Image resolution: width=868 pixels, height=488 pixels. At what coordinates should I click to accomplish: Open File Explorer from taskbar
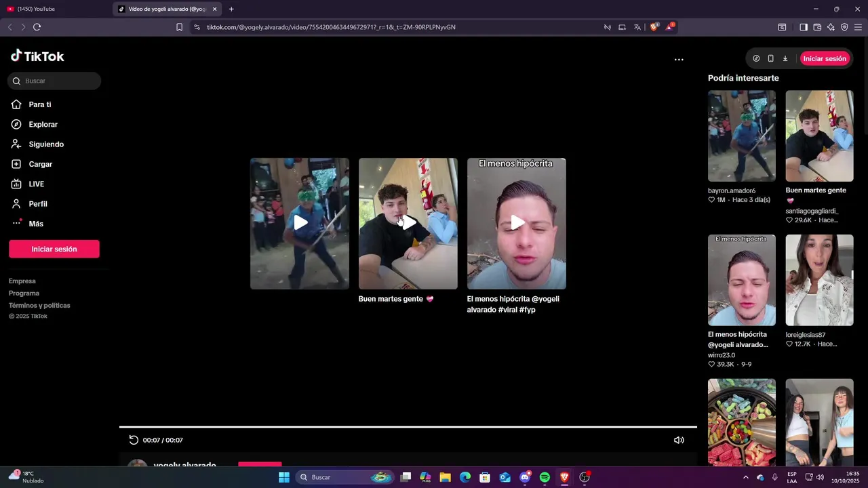tap(446, 477)
